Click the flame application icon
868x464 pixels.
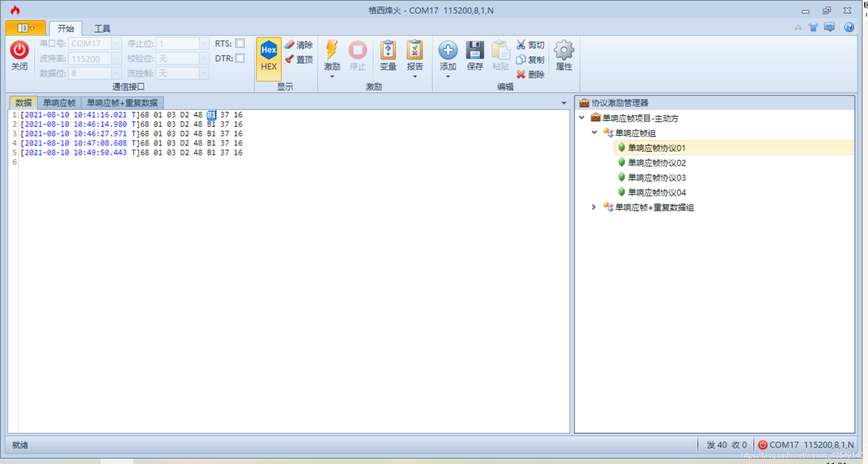pyautogui.click(x=15, y=10)
